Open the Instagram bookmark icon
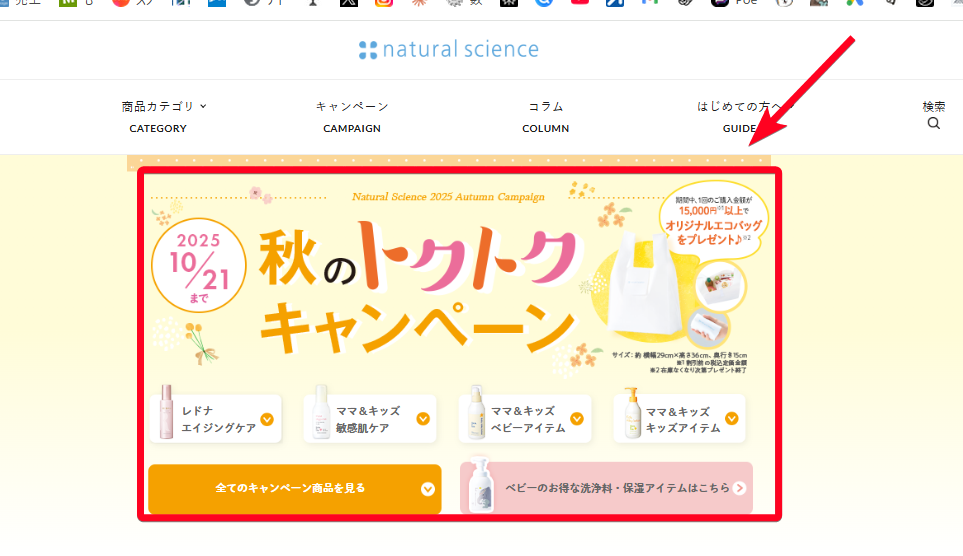Viewport: 963px width, 556px height. [384, 3]
